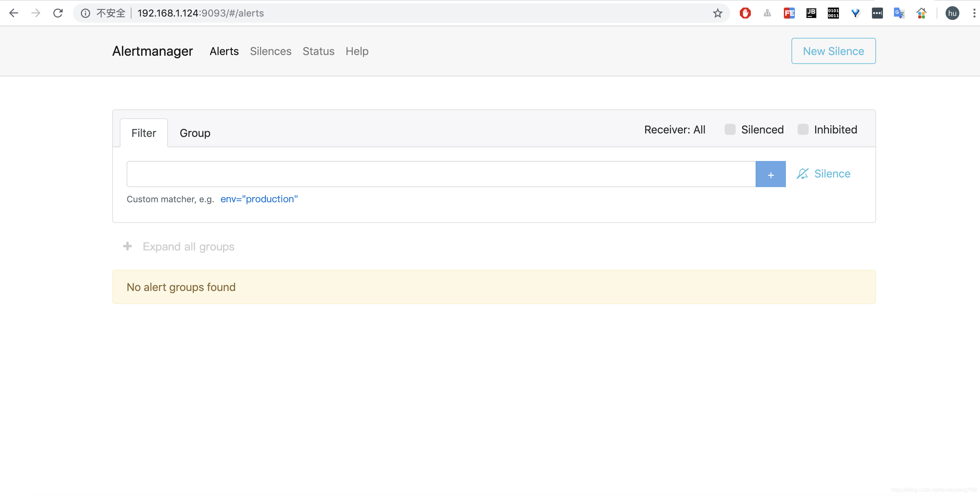The height and width of the screenshot is (496, 980).
Task: Switch to the Group tab
Action: click(195, 133)
